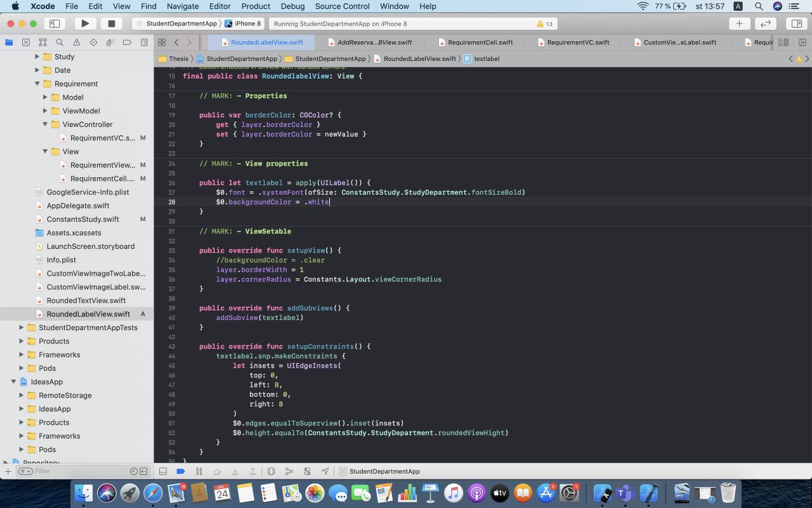The width and height of the screenshot is (812, 508).
Task: Collapse the Requirement folder
Action: pyautogui.click(x=37, y=84)
